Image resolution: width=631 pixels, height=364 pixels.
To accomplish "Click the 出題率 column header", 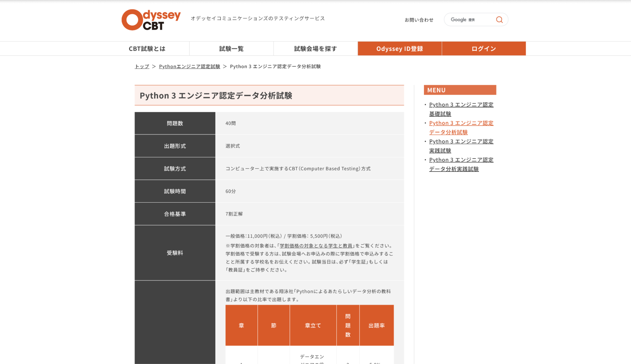I will [x=377, y=325].
